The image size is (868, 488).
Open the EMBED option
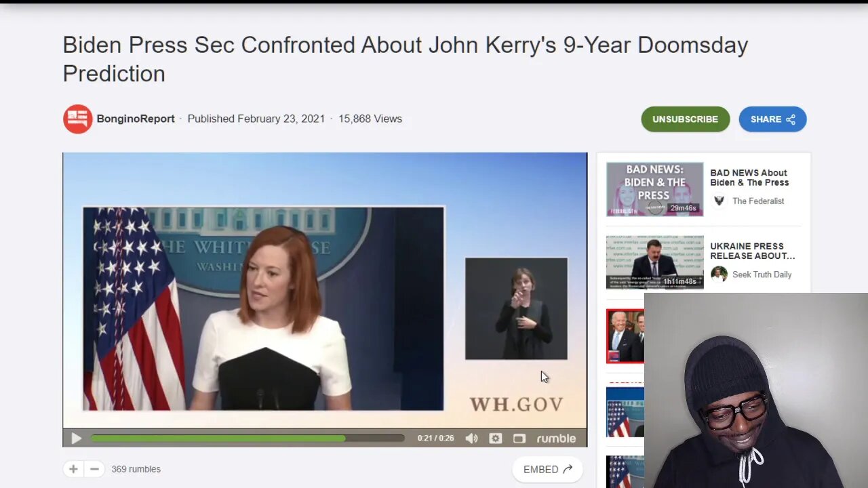tap(547, 469)
